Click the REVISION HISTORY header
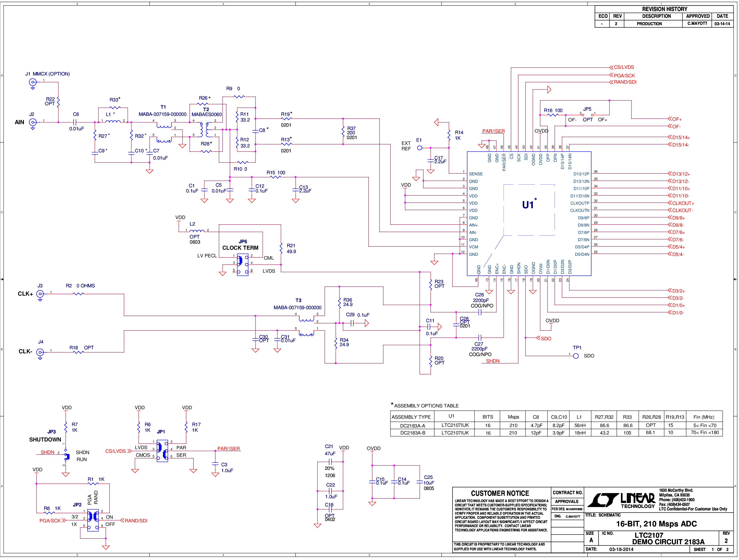Viewport: 739px width, 560px height. [664, 9]
